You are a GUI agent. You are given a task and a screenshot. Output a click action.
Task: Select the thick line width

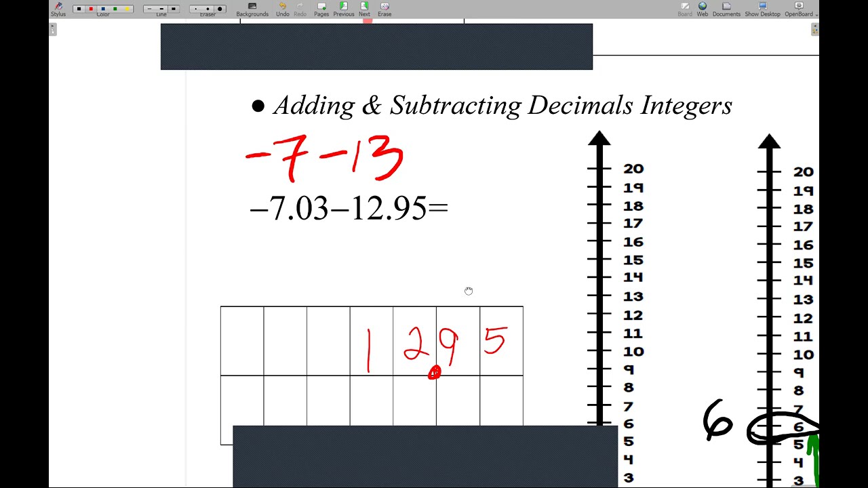click(x=174, y=9)
